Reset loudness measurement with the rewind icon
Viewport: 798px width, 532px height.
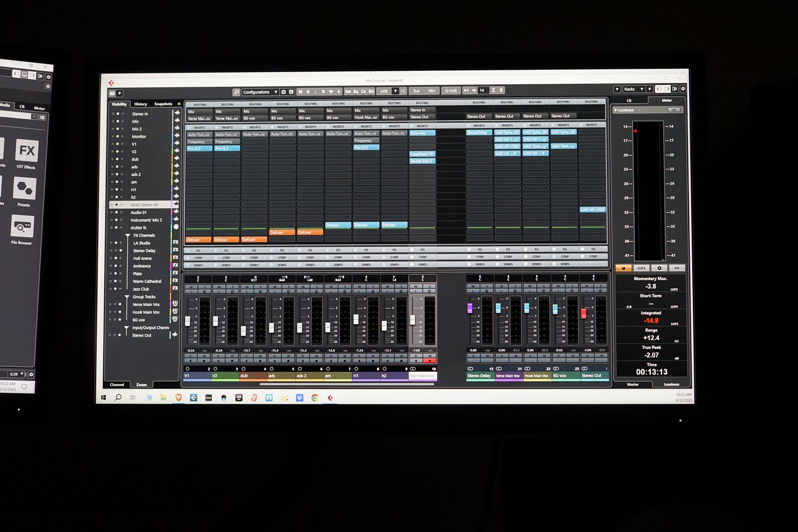pyautogui.click(x=677, y=268)
